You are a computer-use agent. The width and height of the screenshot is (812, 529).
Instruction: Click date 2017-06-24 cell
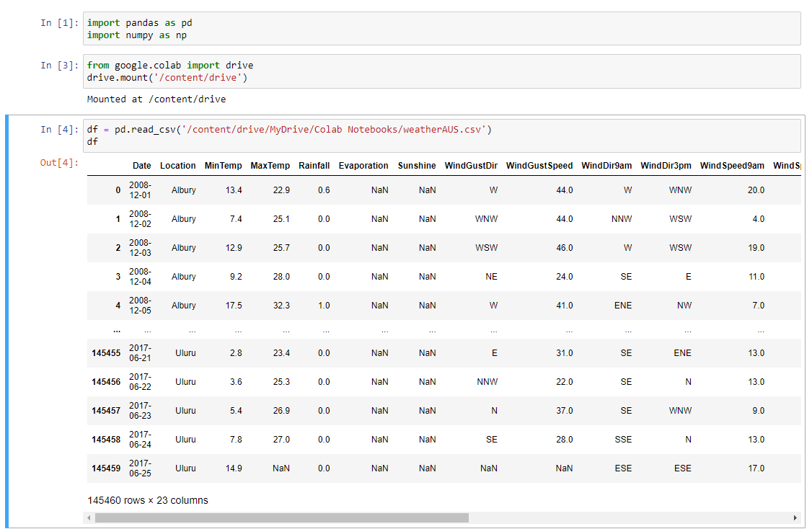(141, 440)
